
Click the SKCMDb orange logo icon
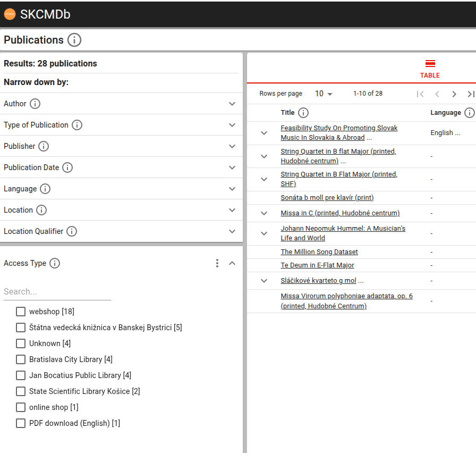tap(10, 14)
